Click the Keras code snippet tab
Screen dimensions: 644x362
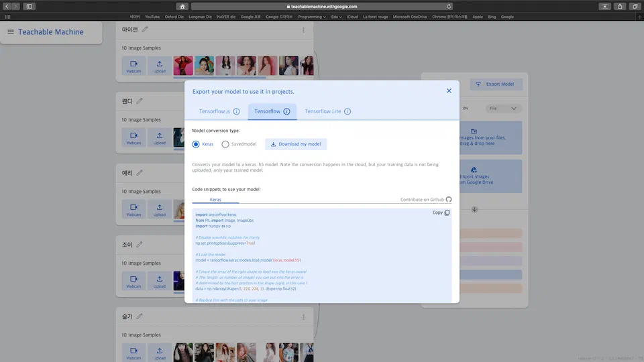pos(215,200)
